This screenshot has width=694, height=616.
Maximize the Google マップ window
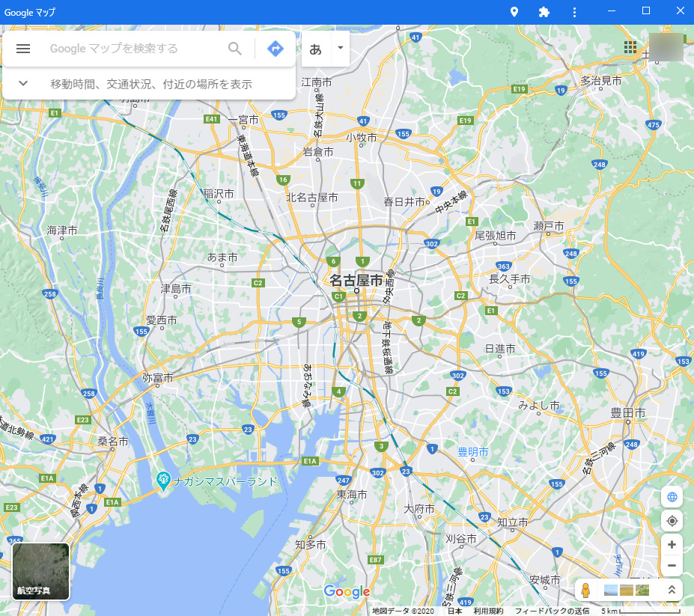point(646,11)
